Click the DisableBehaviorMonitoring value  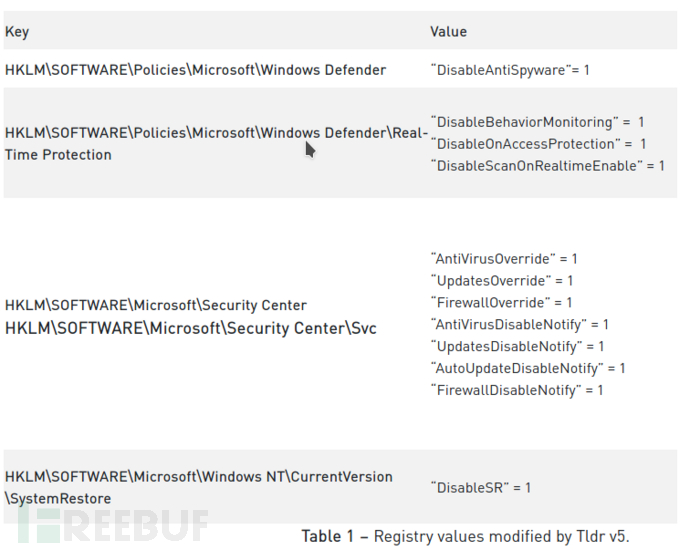[x=537, y=122]
